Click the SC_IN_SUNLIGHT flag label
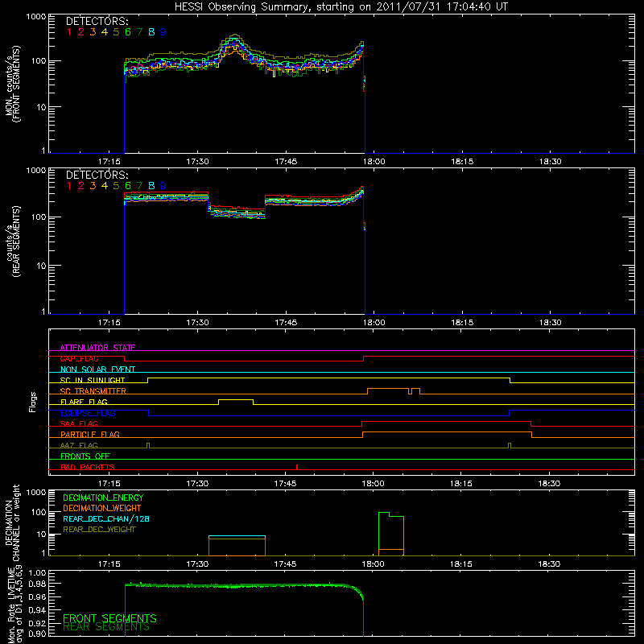644x644 pixels. (93, 380)
